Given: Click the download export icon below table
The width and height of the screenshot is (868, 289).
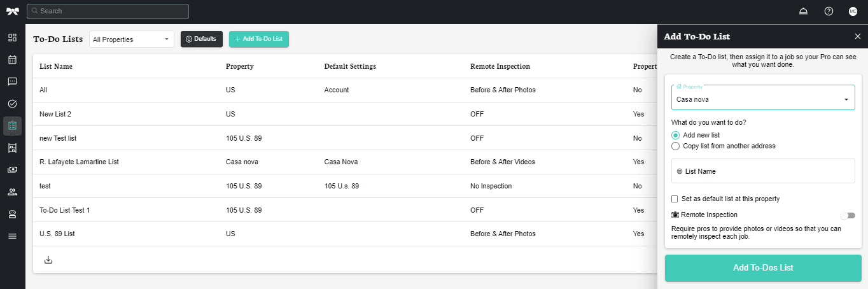Looking at the screenshot, I should 48,260.
